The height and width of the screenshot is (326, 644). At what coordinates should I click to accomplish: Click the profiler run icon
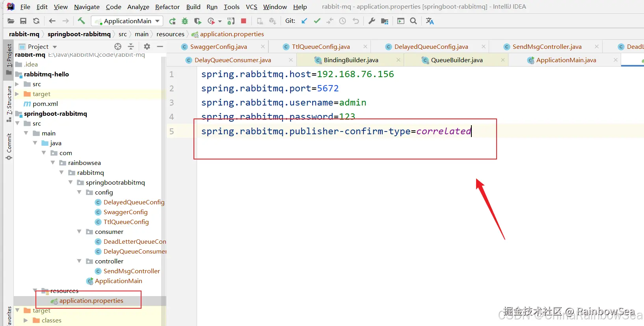click(x=211, y=21)
